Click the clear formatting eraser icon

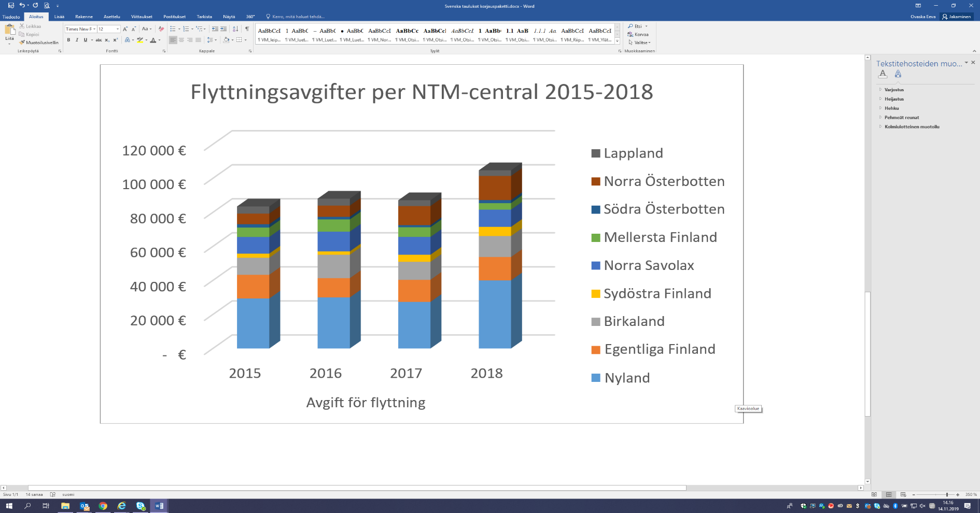point(161,29)
